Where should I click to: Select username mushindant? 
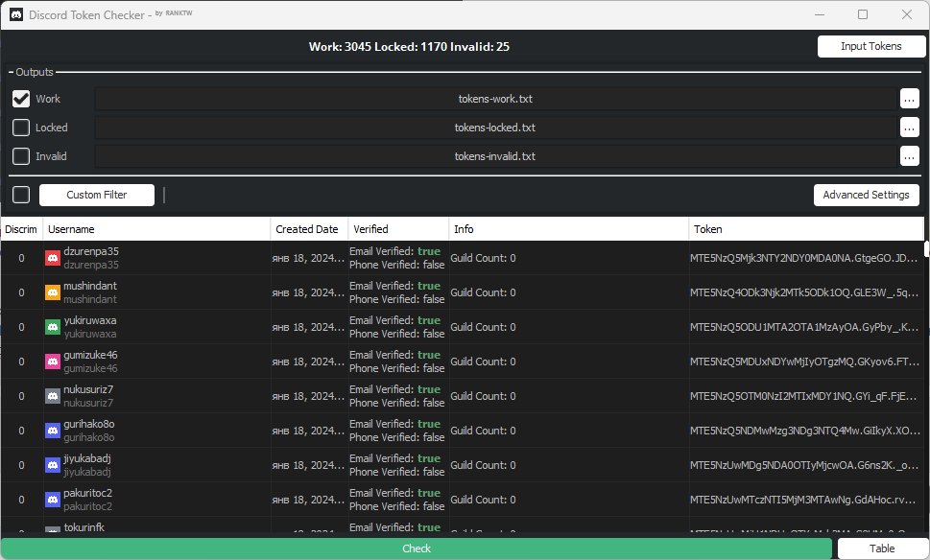point(90,286)
